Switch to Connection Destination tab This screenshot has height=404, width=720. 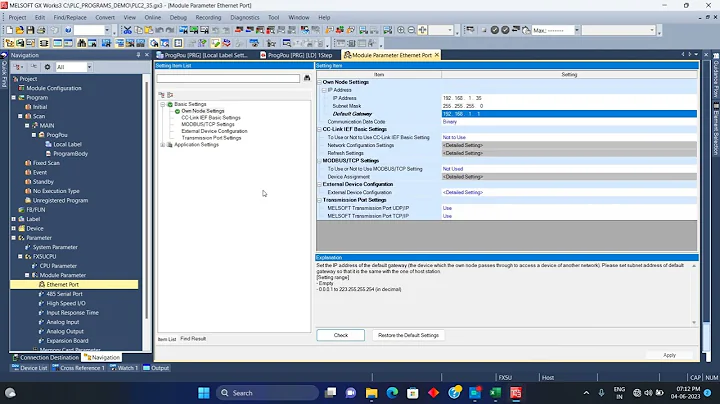pyautogui.click(x=45, y=358)
